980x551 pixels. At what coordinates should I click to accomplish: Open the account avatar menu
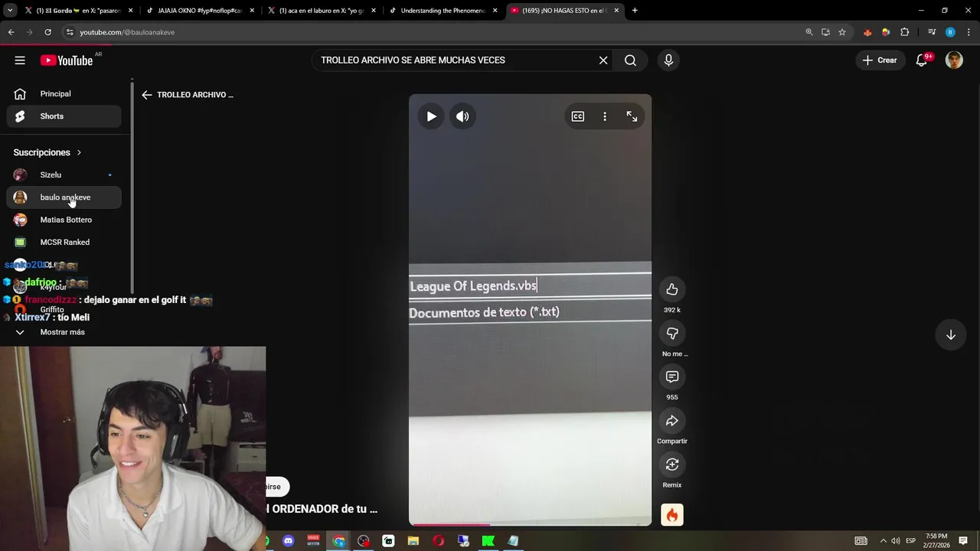pos(954,60)
